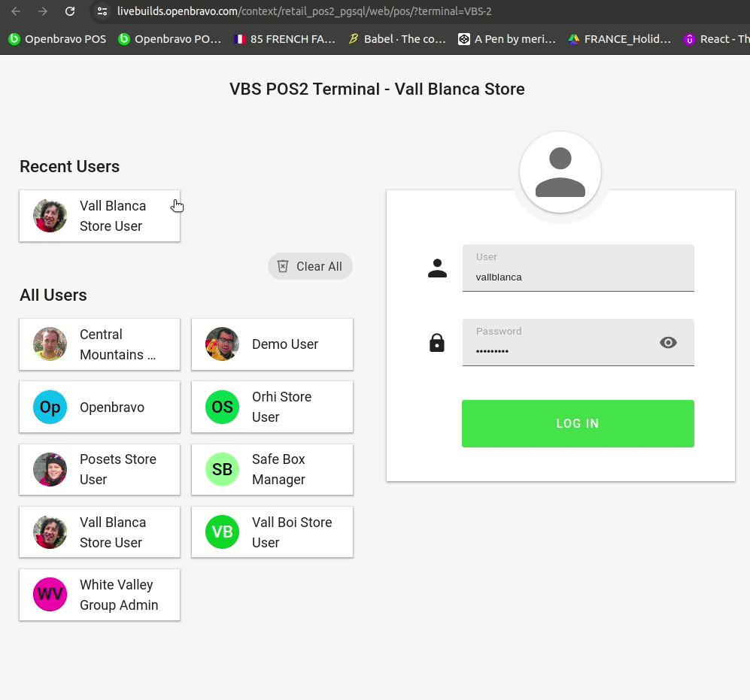The height and width of the screenshot is (700, 750).
Task: Click the large profile placeholder avatar
Action: coord(560,173)
